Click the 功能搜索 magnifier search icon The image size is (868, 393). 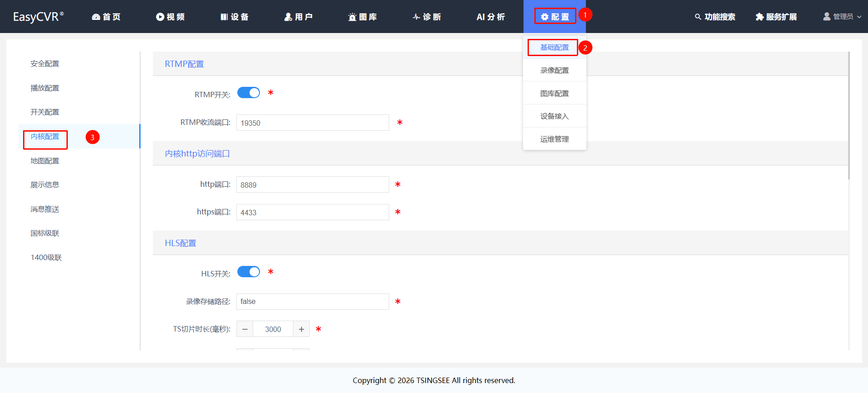click(x=698, y=17)
